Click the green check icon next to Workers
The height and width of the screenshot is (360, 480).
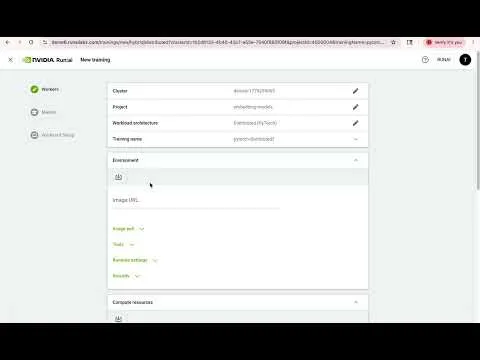tap(34, 89)
